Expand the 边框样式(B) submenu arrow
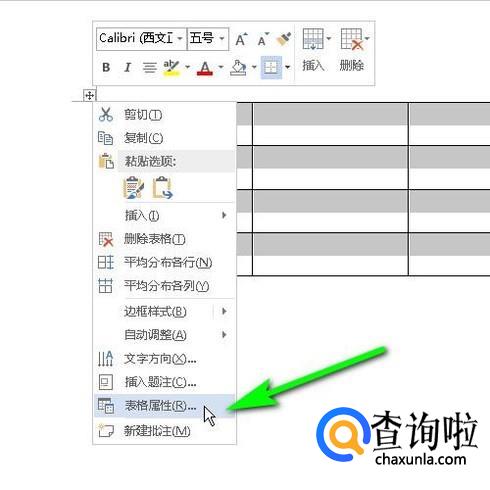This screenshot has height=490, width=490. (224, 311)
